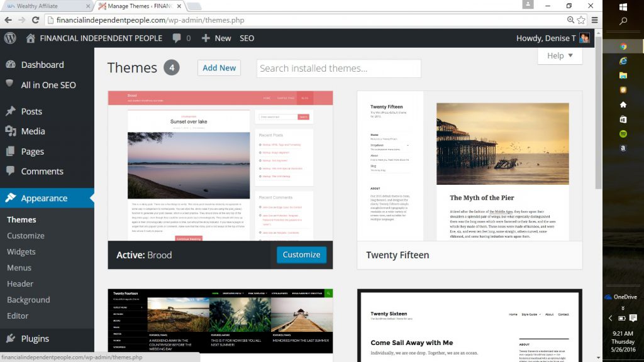This screenshot has height=362, width=644.
Task: Click the page vertical scrollbar
Action: [599, 112]
